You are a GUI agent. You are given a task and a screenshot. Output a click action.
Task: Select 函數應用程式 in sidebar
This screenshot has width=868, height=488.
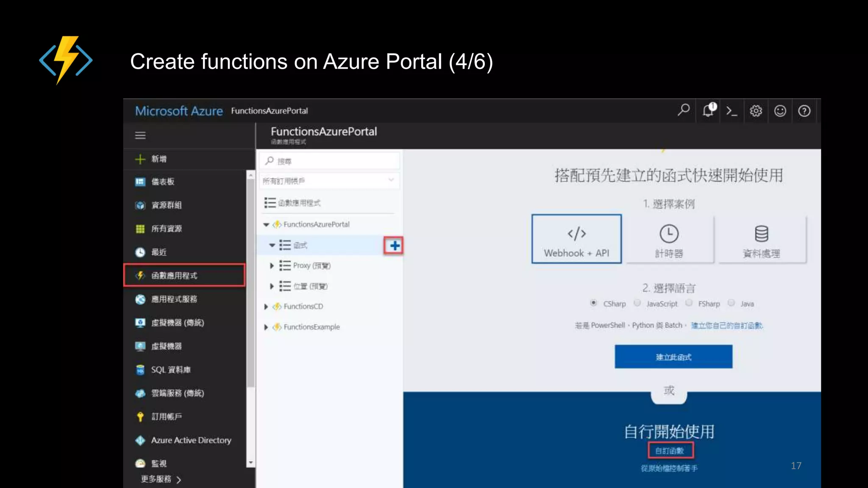(185, 275)
